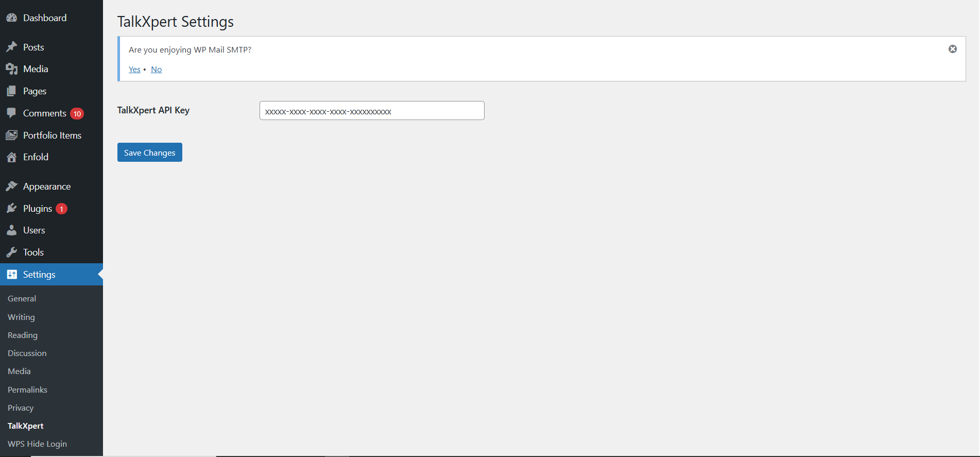Answer No to WP Mail SMTP notice
Image resolution: width=980 pixels, height=457 pixels.
(x=157, y=69)
